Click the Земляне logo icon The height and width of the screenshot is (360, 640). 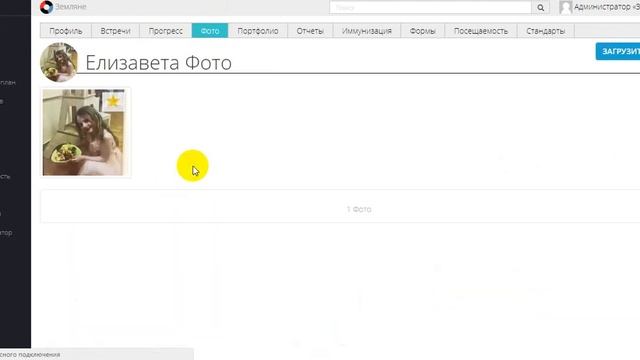click(47, 7)
